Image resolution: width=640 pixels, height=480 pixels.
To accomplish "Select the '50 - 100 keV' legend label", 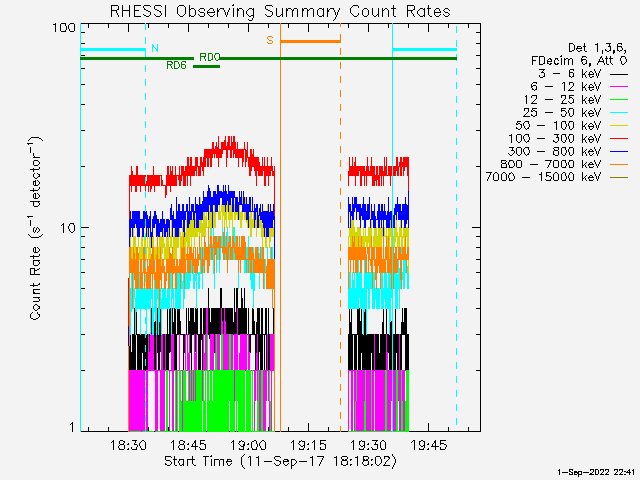I will click(x=558, y=125).
